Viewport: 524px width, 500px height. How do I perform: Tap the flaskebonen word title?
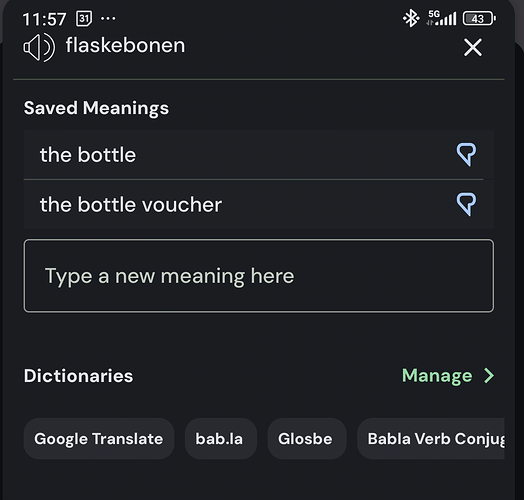tap(125, 45)
